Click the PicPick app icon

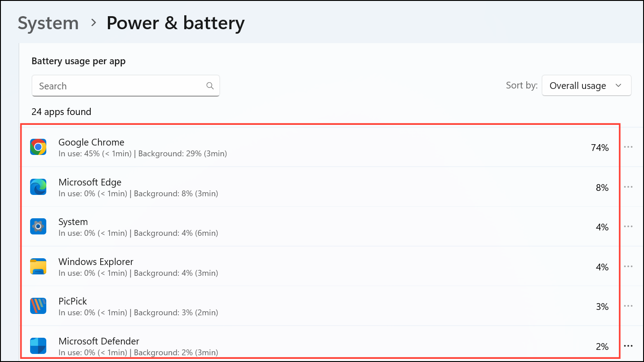[x=38, y=306]
